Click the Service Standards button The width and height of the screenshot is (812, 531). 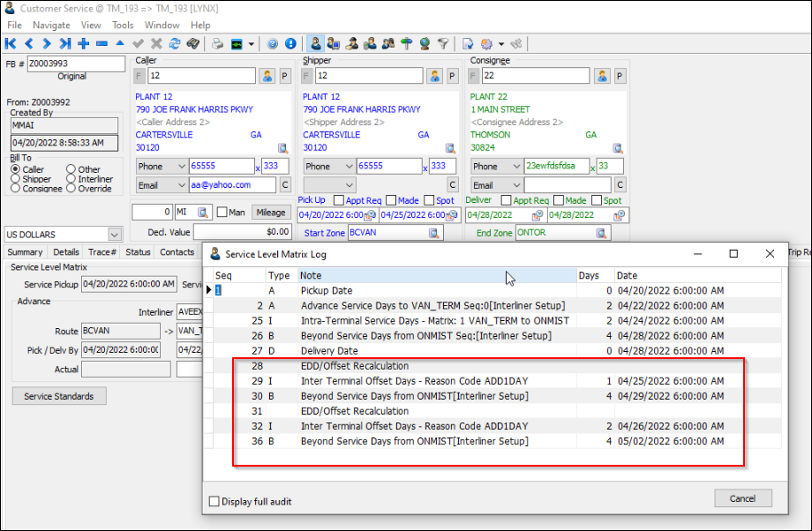(x=59, y=396)
